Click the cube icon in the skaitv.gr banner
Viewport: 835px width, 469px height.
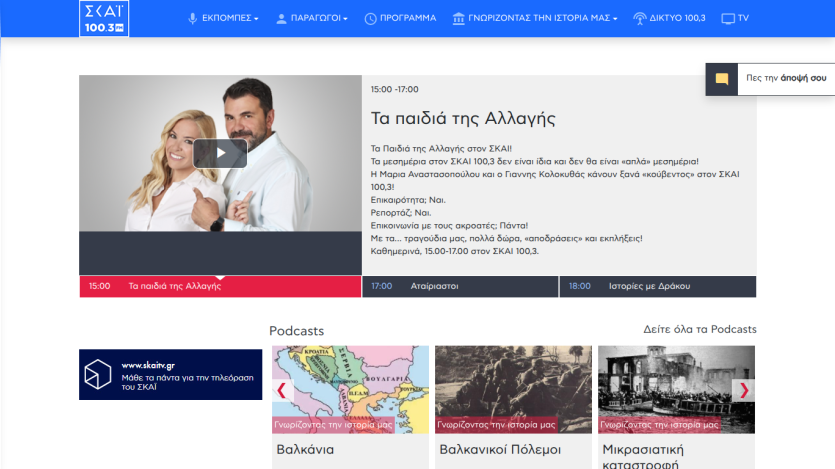click(98, 374)
